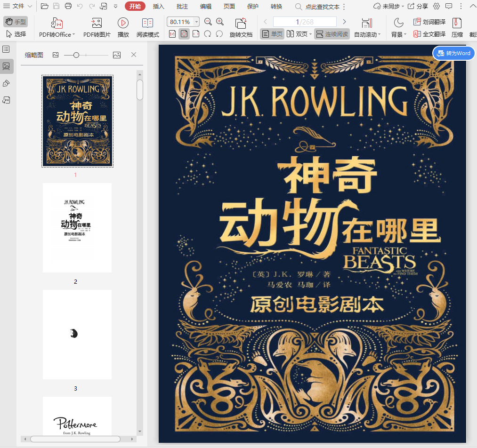Go to the next page arrow

coord(344,22)
